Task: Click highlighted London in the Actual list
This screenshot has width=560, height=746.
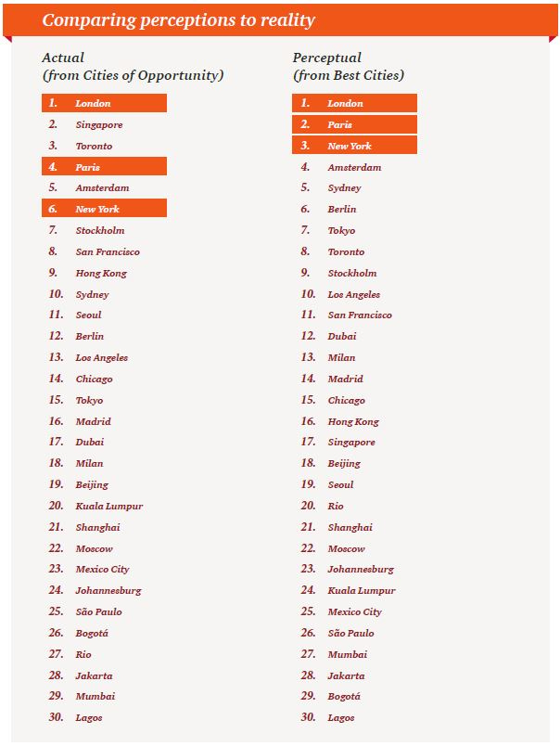Action: (104, 103)
